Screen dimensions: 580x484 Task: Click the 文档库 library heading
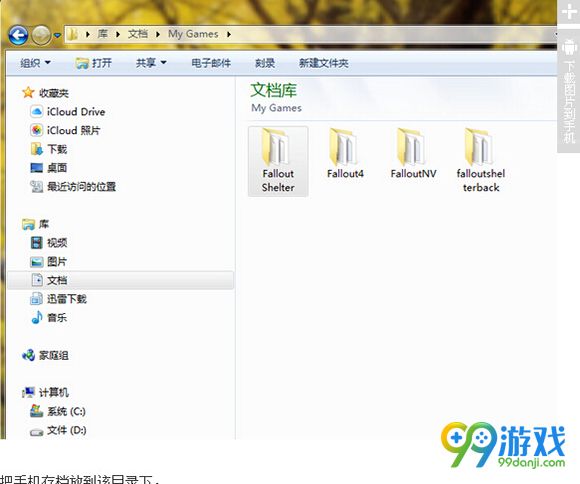[273, 91]
